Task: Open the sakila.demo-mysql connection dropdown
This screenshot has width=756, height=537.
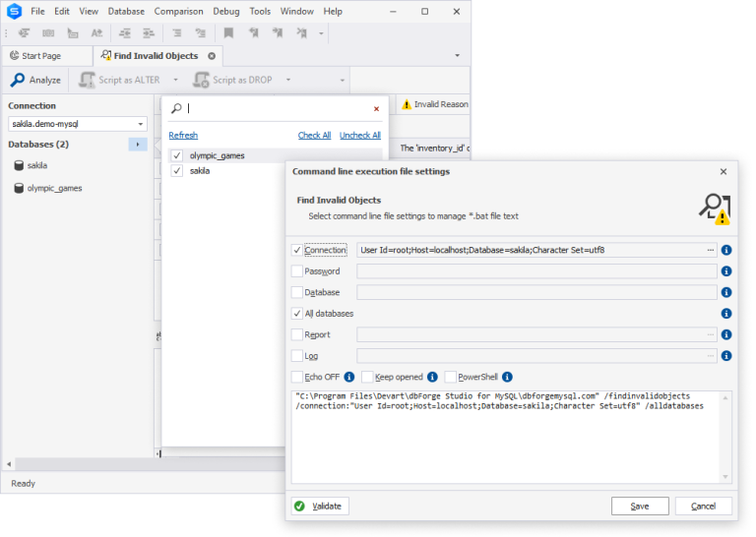Action: 141,124
